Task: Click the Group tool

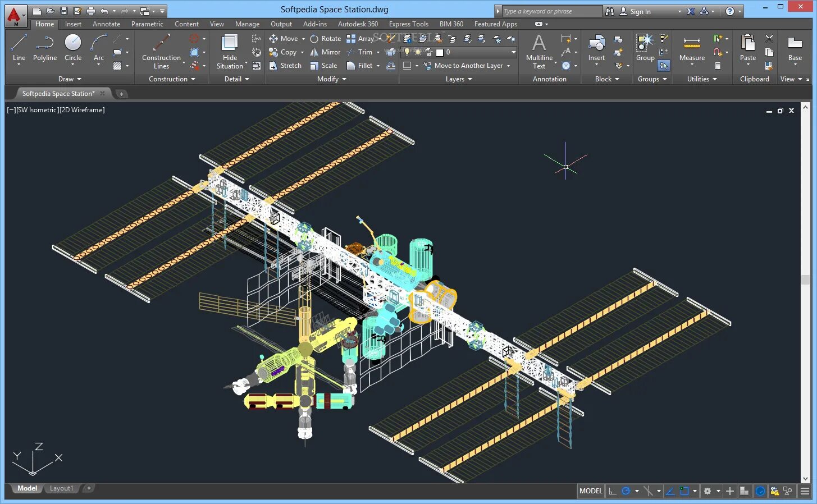Action: coord(645,48)
